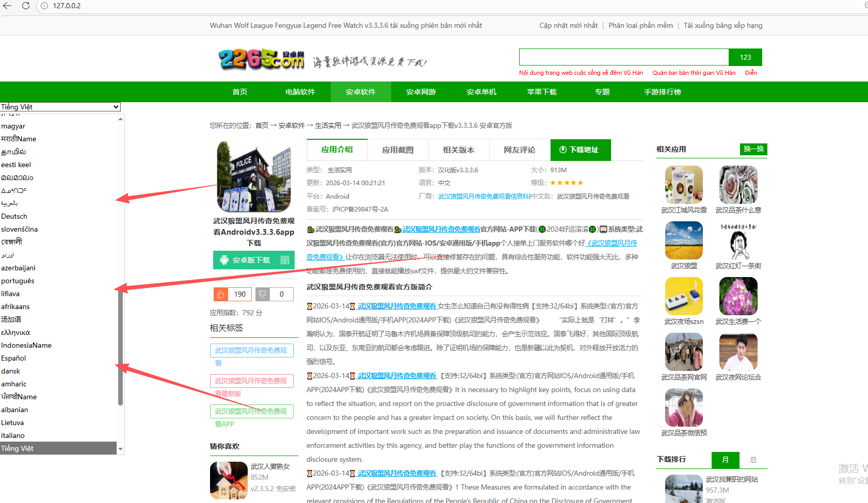Screen dimensions: 868x503
Task: Click the 换一换 refresh button
Action: click(x=753, y=149)
